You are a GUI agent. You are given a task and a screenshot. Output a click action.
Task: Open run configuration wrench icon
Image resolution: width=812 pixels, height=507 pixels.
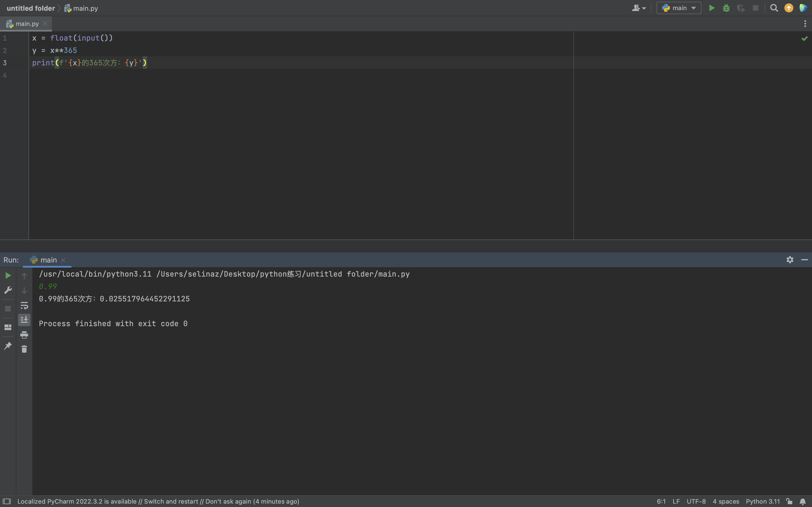point(8,290)
